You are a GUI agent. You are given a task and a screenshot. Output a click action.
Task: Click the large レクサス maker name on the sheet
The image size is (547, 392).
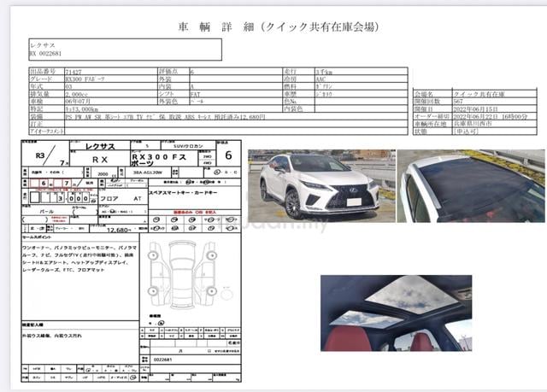tap(100, 146)
